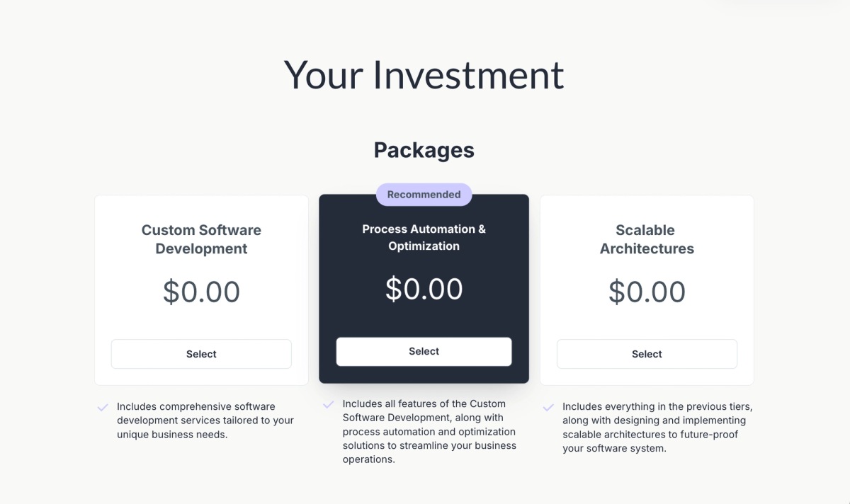Click the checkmark icon under Custom Software Development
Screen dimensions: 850x504
[102, 407]
